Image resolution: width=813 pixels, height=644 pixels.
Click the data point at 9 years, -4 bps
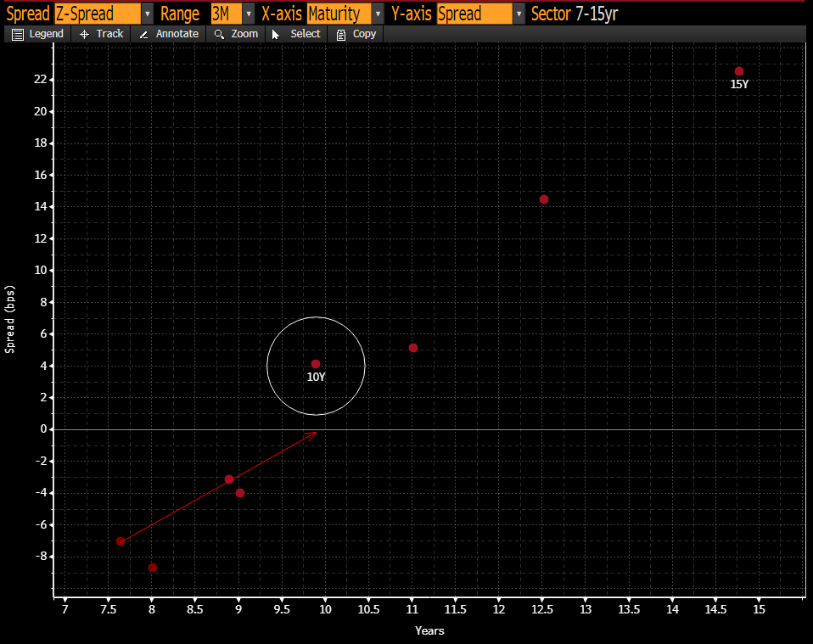click(240, 493)
